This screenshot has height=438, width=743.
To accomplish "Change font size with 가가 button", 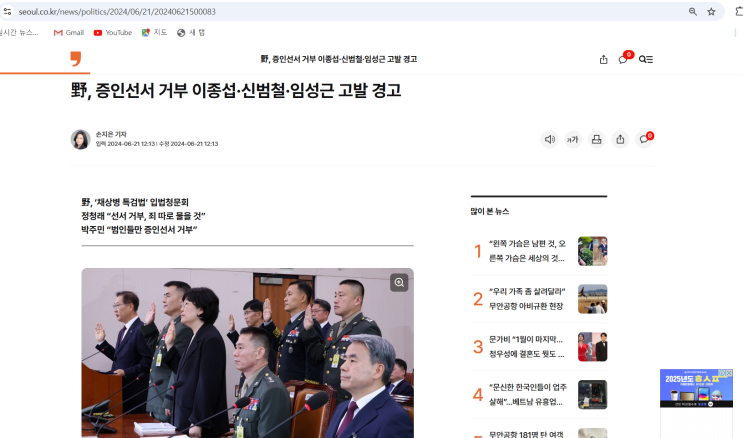I will [x=573, y=139].
